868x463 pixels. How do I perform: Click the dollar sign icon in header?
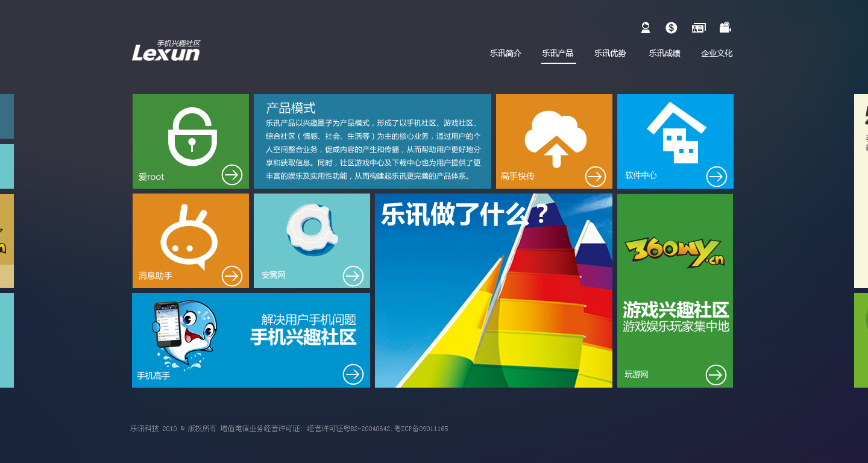click(671, 28)
